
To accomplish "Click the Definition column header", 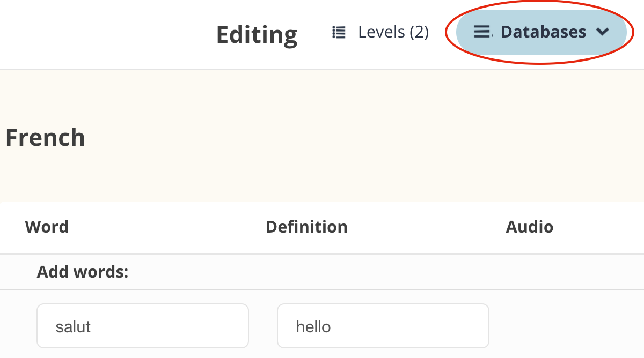I will click(306, 227).
